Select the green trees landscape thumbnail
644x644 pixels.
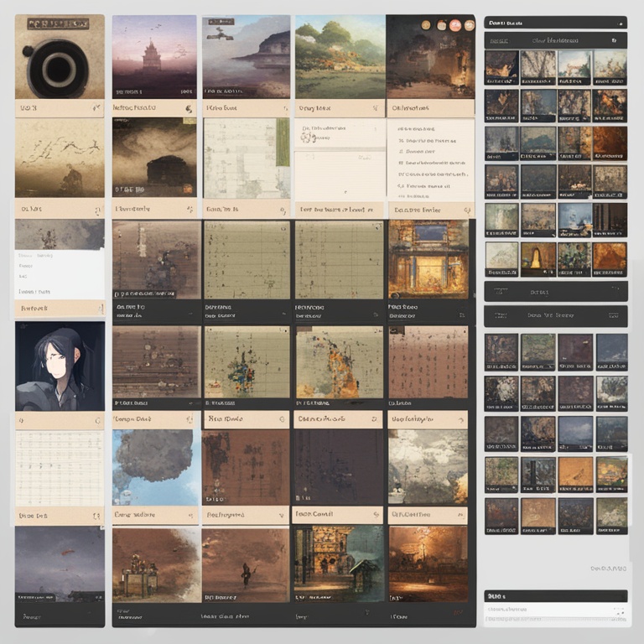pos(339,57)
